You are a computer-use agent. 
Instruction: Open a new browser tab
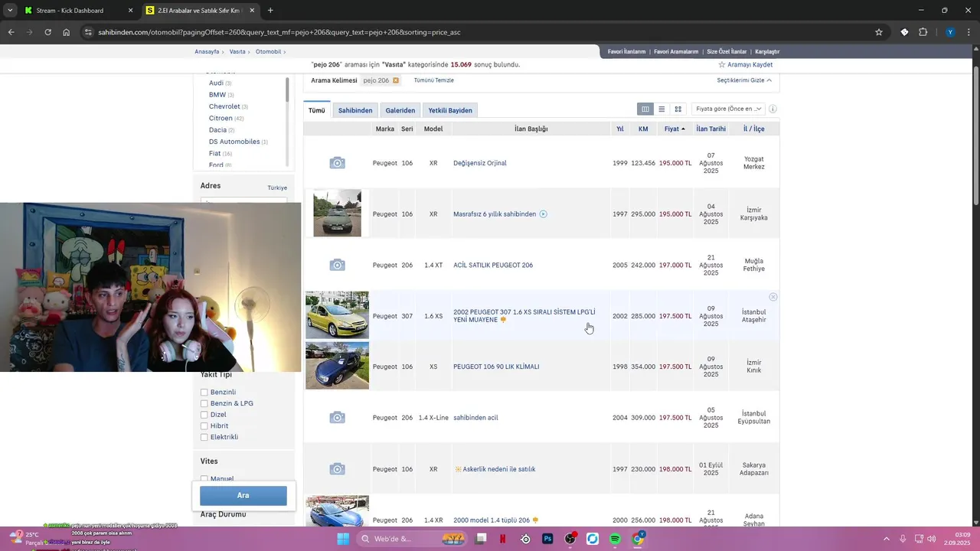[270, 11]
